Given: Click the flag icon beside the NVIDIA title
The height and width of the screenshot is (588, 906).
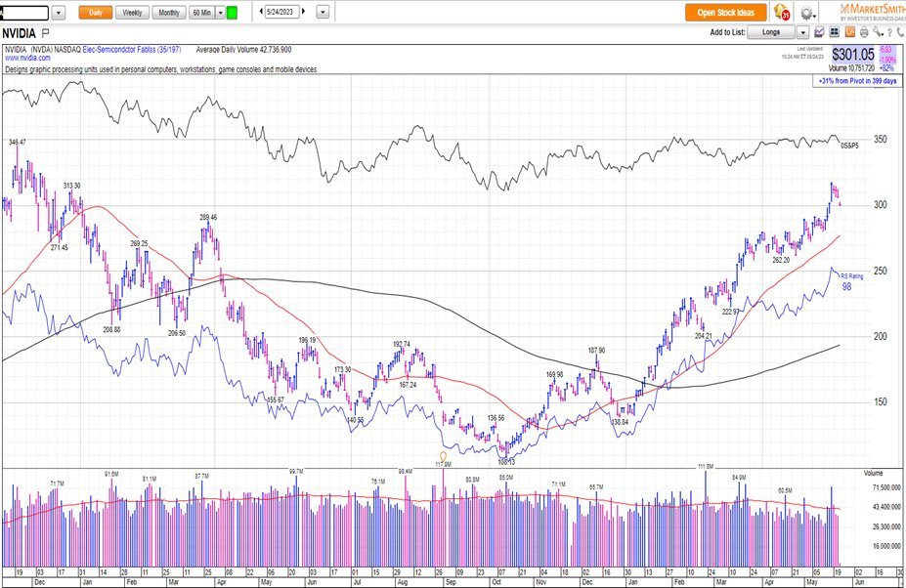Looking at the screenshot, I should click(46, 33).
